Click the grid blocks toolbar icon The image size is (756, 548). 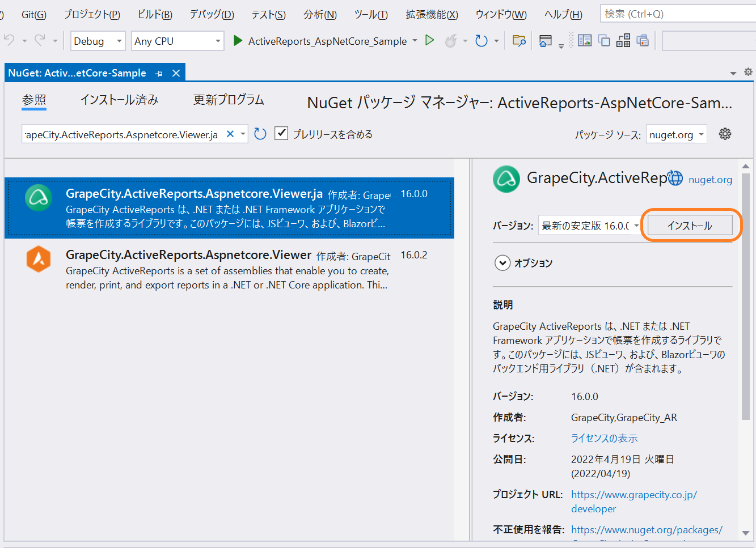click(623, 40)
